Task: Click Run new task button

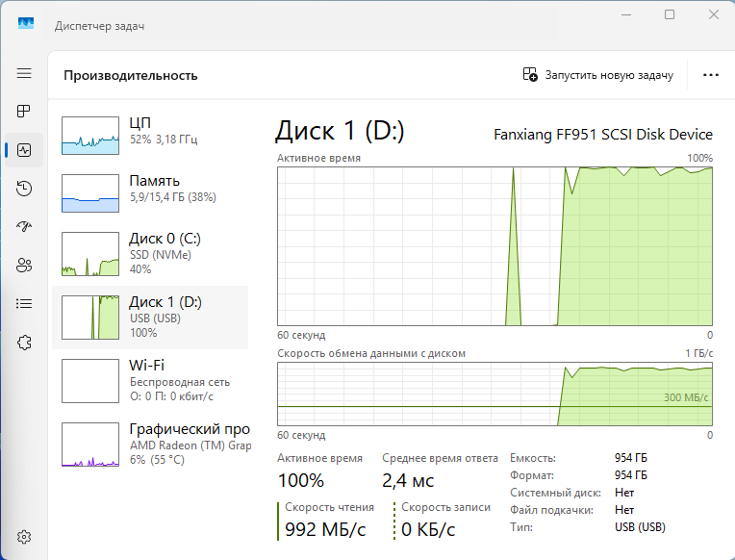Action: (598, 75)
